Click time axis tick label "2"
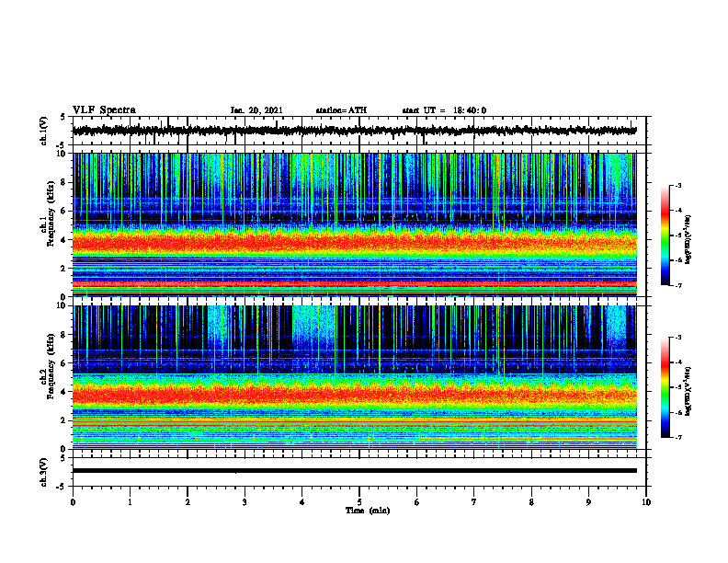This screenshot has width=728, height=563. tap(188, 502)
